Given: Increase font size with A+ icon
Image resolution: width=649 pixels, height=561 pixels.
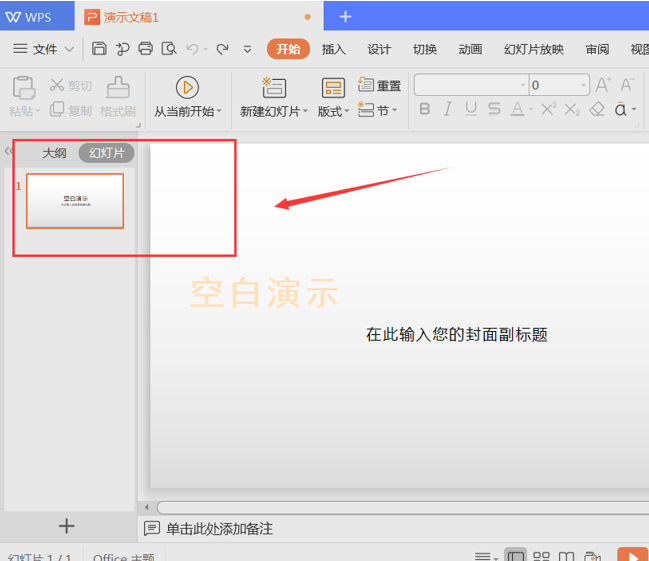Looking at the screenshot, I should [603, 85].
